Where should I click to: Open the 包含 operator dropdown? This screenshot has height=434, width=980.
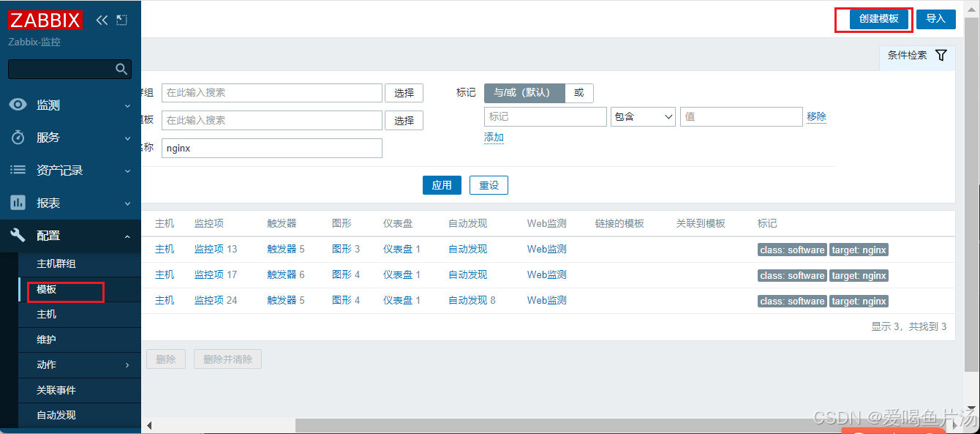[x=643, y=116]
